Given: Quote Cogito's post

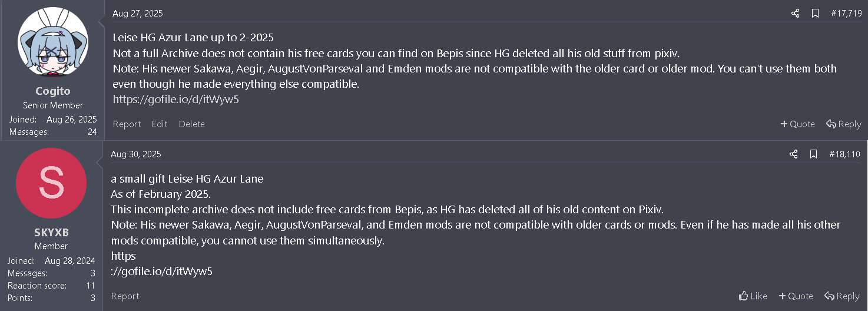Looking at the screenshot, I should pyautogui.click(x=797, y=124).
